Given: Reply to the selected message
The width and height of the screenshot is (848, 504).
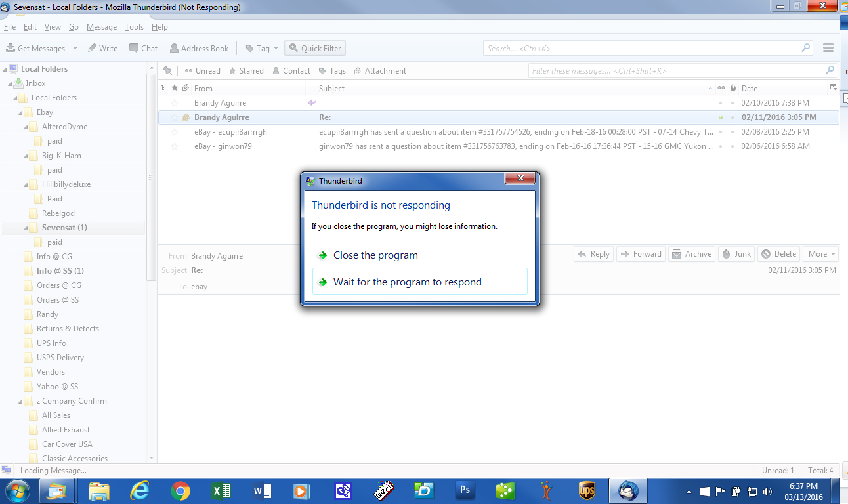Looking at the screenshot, I should click(593, 254).
